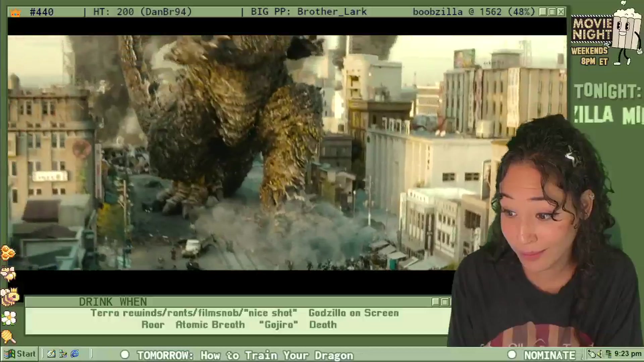Click the white daisy flower icon
Image resolution: width=644 pixels, height=362 pixels.
pos(9,317)
